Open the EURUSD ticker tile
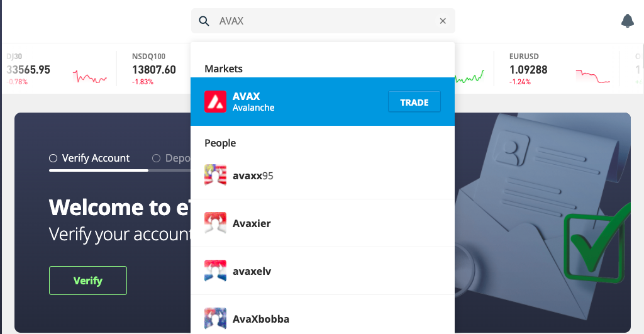 click(557, 69)
